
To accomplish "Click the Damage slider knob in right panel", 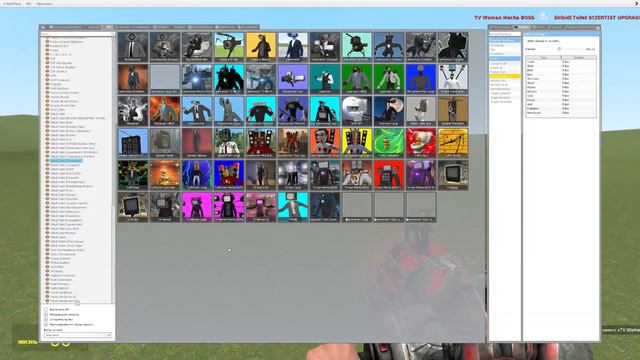I will click(x=559, y=49).
